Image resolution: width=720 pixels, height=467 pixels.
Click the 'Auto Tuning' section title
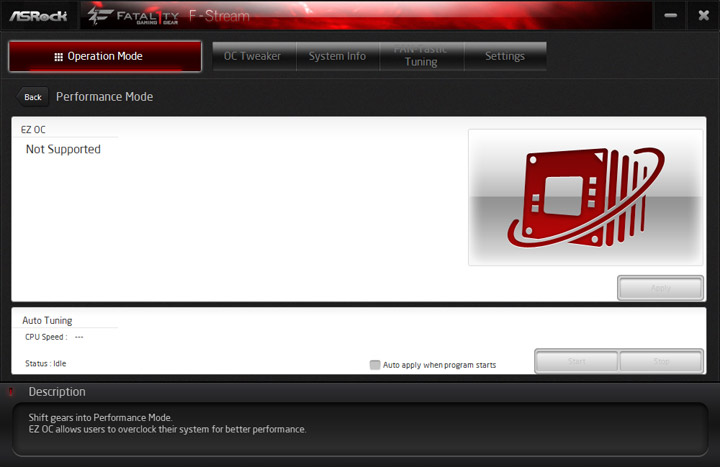[47, 321]
